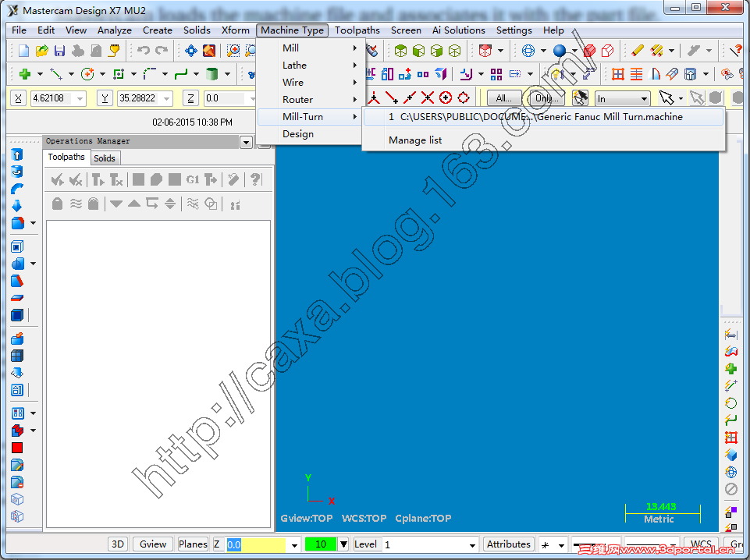This screenshot has height=560, width=750.
Task: Select the Create rectangle tool icon
Action: tap(118, 74)
